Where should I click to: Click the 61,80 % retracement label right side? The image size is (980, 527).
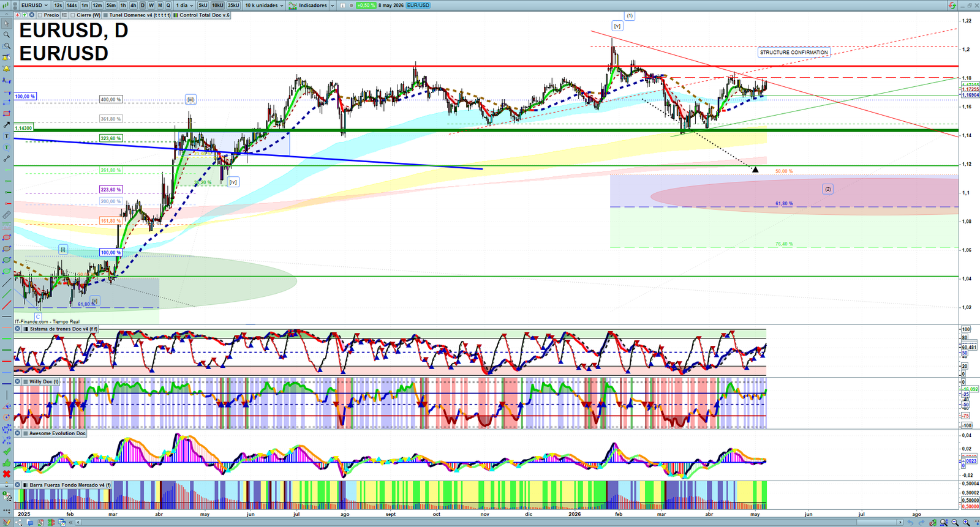(784, 203)
